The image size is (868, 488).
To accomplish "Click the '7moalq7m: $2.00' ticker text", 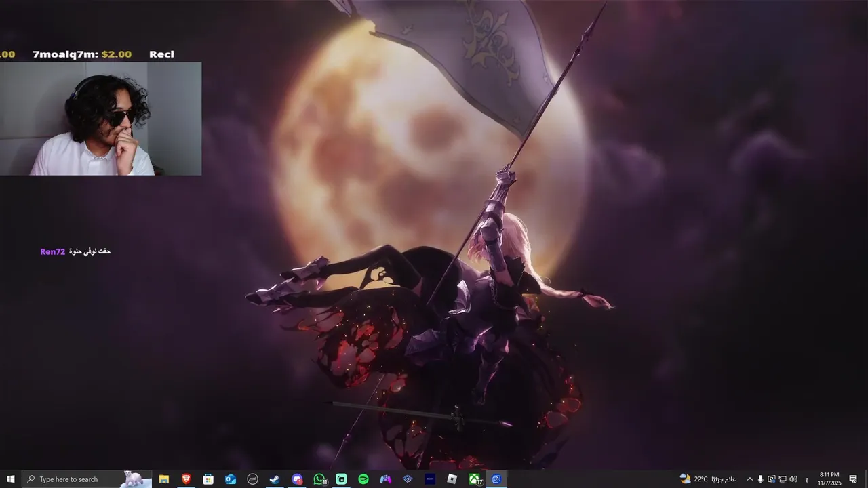I will 82,54.
